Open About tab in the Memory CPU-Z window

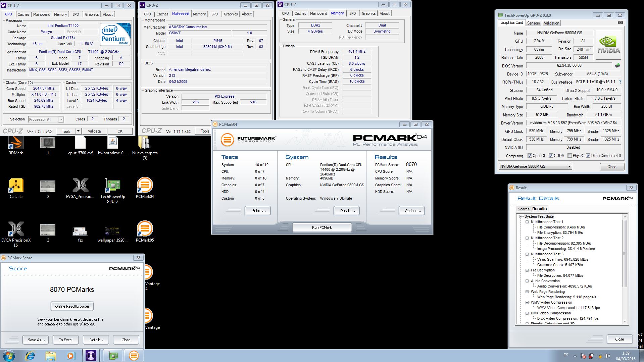tap(385, 13)
